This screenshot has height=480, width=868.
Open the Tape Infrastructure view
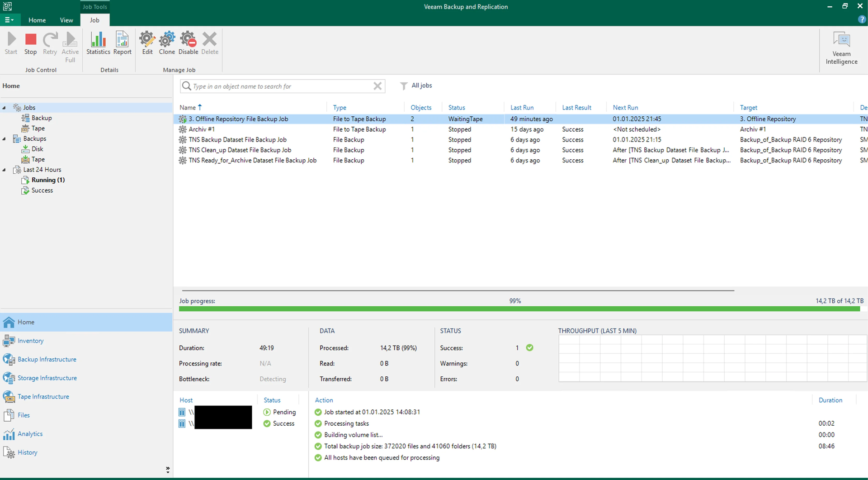(x=86, y=396)
